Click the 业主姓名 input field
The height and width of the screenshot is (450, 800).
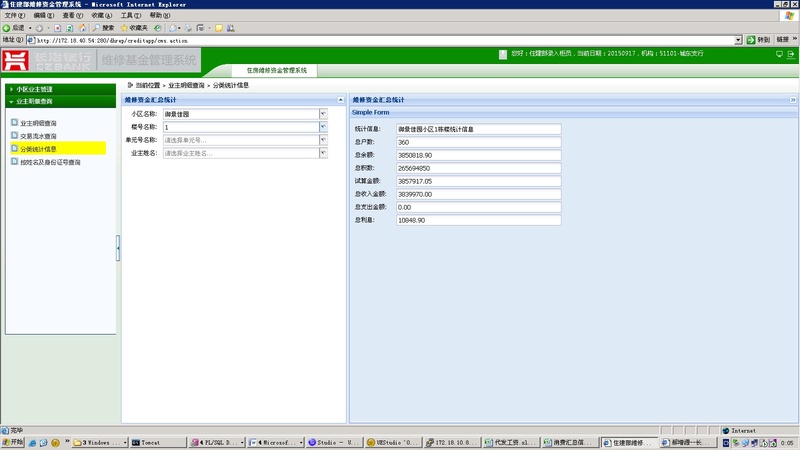[241, 153]
